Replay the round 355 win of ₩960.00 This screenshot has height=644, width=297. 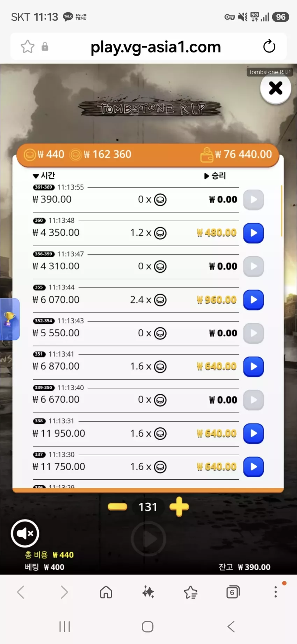(253, 300)
